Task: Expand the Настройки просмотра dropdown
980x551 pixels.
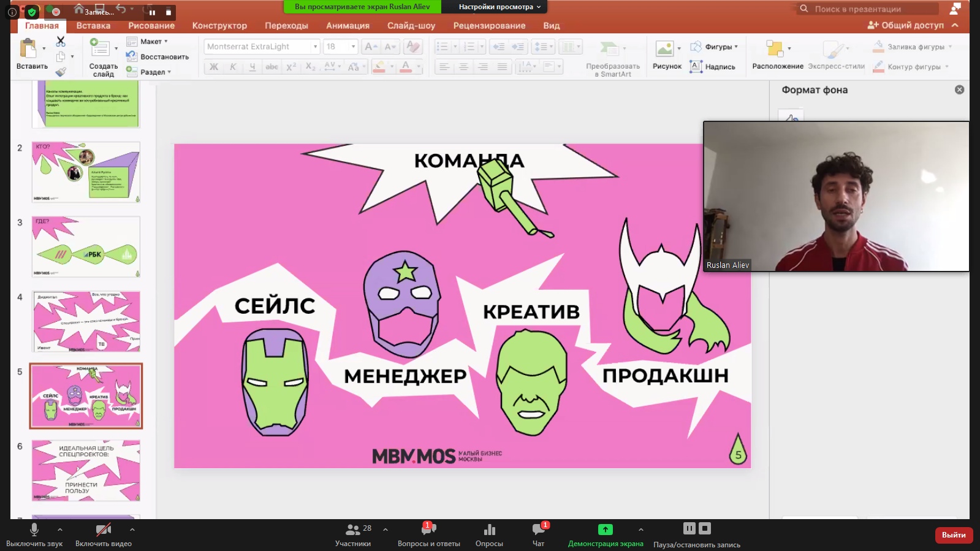Action: [499, 7]
